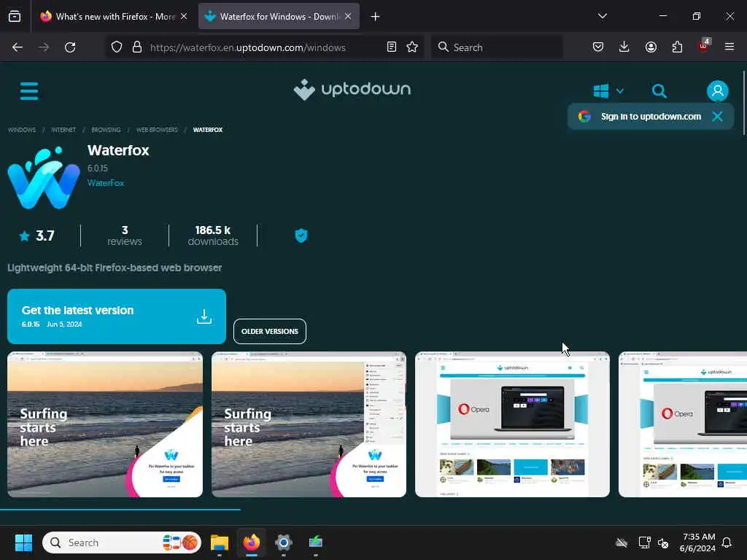Open Settings gear app in taskbar
The height and width of the screenshot is (560, 747).
tap(284, 542)
